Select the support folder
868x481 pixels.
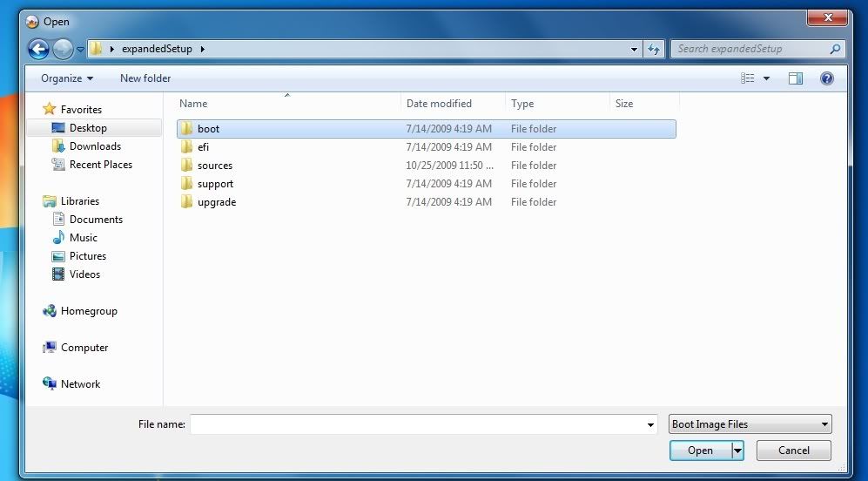click(427, 183)
